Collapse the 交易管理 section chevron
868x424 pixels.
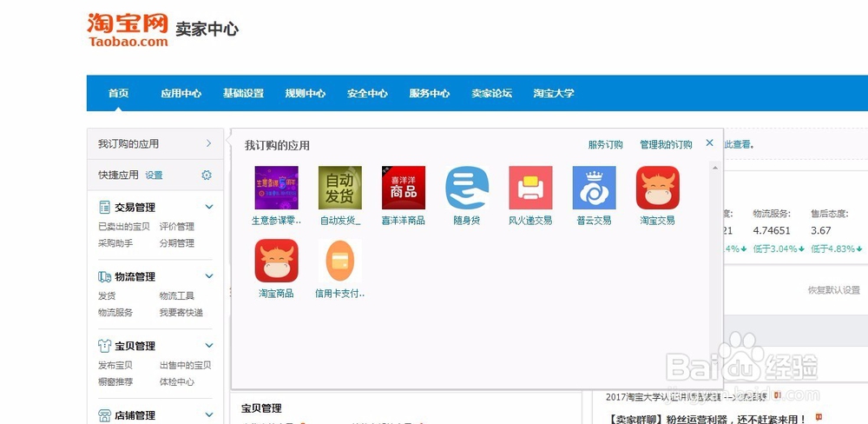tap(209, 207)
